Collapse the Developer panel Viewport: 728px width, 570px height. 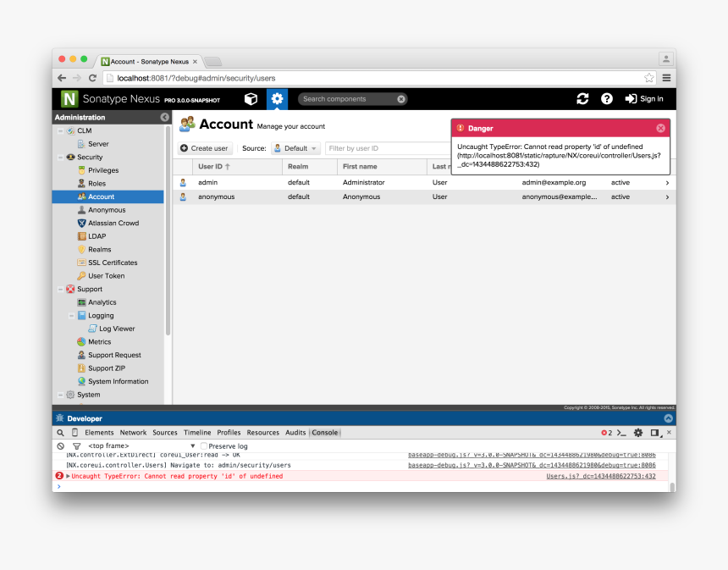tap(668, 418)
